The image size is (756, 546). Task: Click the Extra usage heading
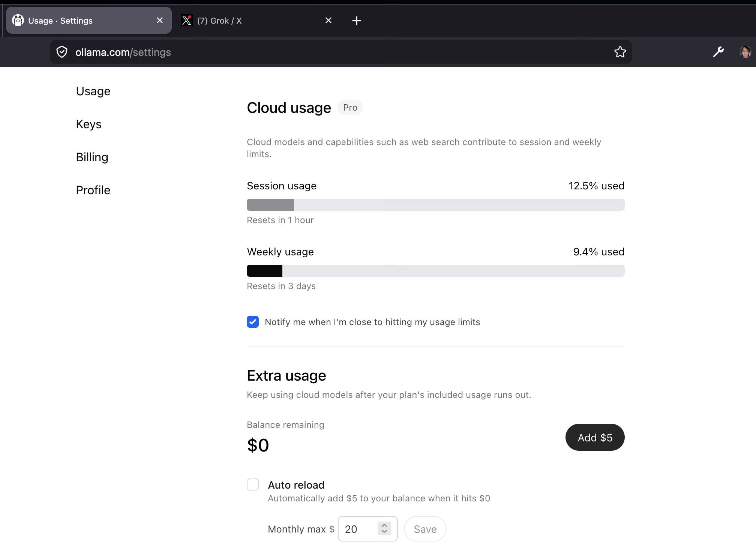pos(286,376)
